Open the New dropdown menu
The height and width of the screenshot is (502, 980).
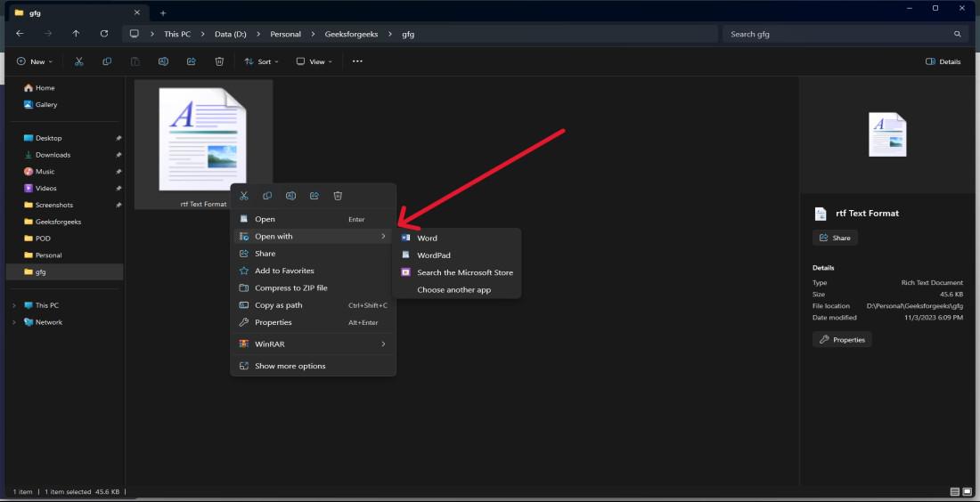[x=35, y=61]
